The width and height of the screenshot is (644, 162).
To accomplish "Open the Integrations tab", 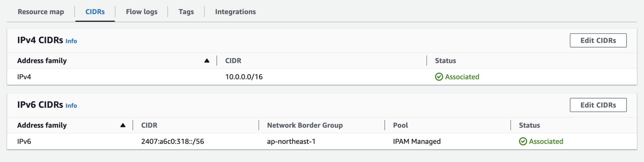I will [235, 12].
